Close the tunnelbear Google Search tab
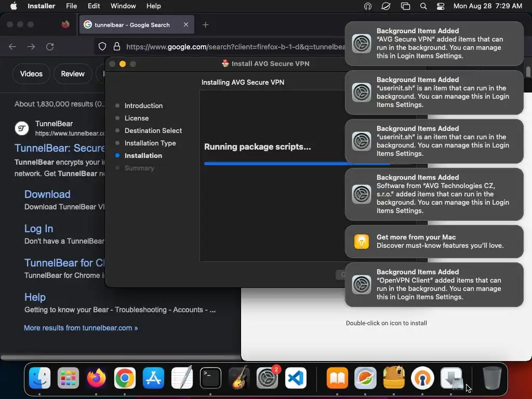Screen dimensions: 532x399 tap(186, 24)
